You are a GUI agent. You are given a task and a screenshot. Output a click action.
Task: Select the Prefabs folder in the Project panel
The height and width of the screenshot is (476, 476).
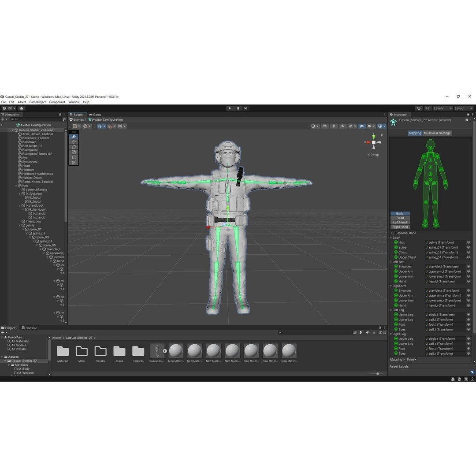click(100, 351)
